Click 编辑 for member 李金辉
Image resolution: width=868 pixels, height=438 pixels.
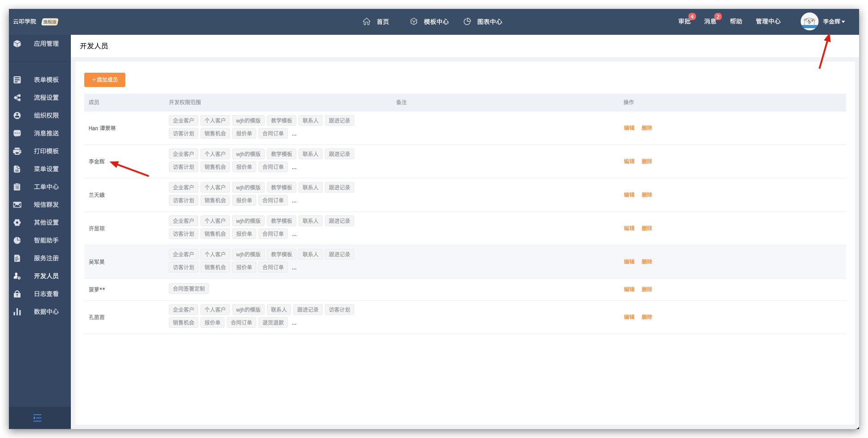[629, 161]
